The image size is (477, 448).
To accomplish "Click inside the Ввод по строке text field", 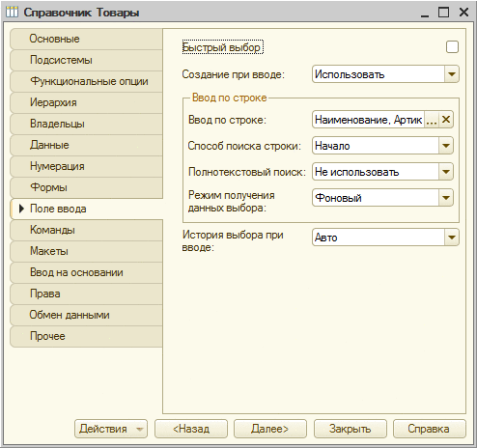I will click(x=368, y=120).
